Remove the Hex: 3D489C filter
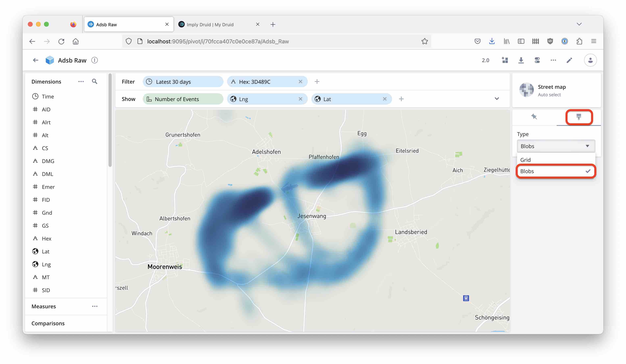The image size is (626, 364). (300, 82)
